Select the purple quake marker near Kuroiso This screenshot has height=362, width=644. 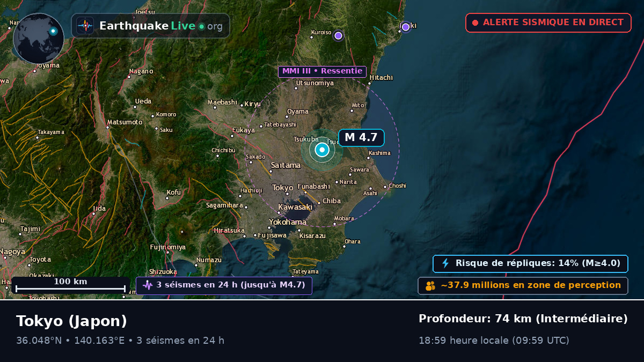pyautogui.click(x=338, y=35)
